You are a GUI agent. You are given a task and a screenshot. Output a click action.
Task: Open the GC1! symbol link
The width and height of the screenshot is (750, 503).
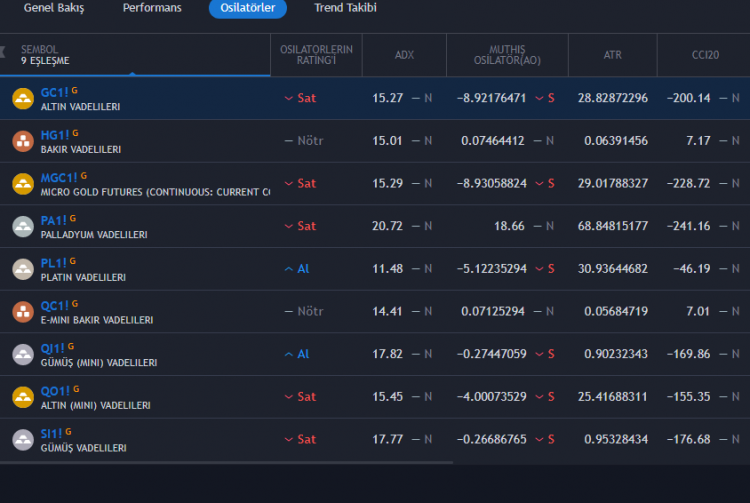(53, 91)
